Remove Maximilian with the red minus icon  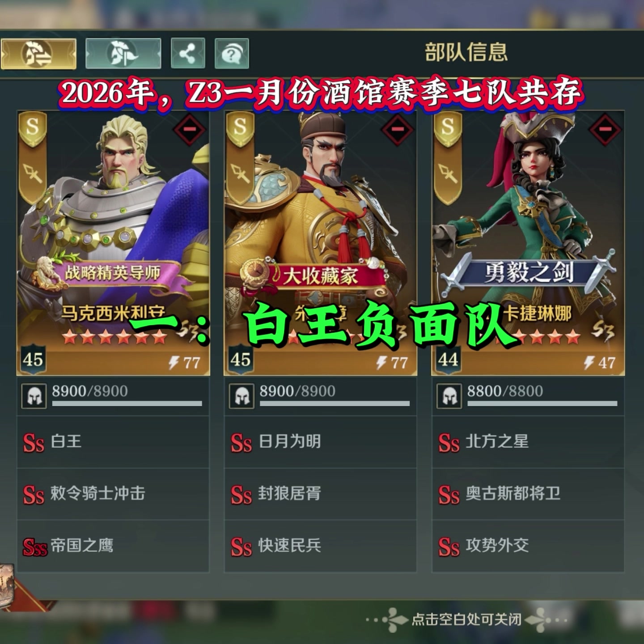click(190, 129)
